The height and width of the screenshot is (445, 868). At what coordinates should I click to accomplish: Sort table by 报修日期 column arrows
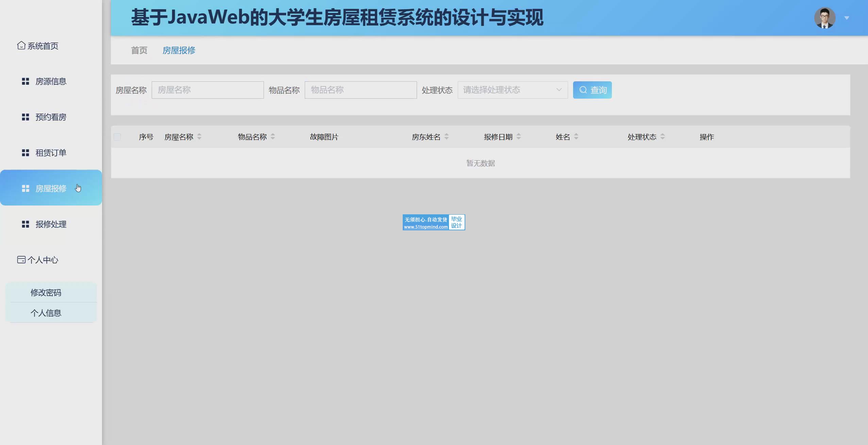[519, 137]
